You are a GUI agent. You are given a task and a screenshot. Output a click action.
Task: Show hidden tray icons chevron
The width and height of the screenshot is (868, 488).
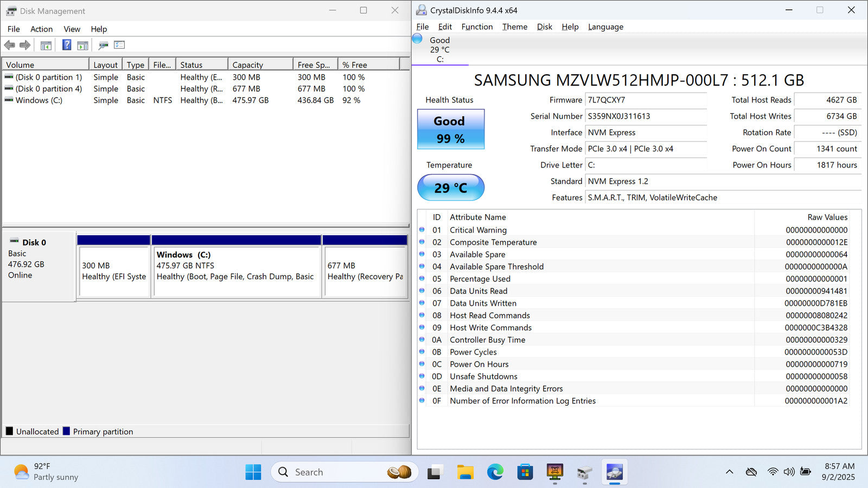tap(730, 472)
